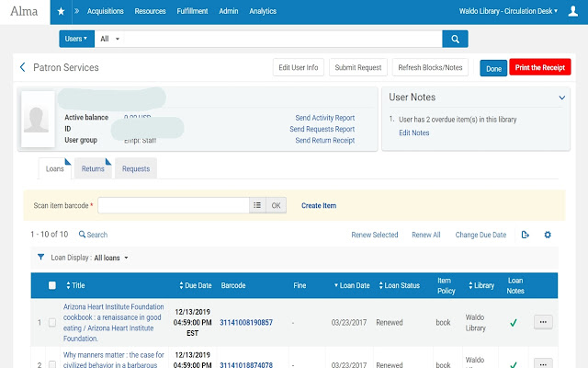The width and height of the screenshot is (588, 368).
Task: Click Send Activity Report link
Action: (x=324, y=118)
